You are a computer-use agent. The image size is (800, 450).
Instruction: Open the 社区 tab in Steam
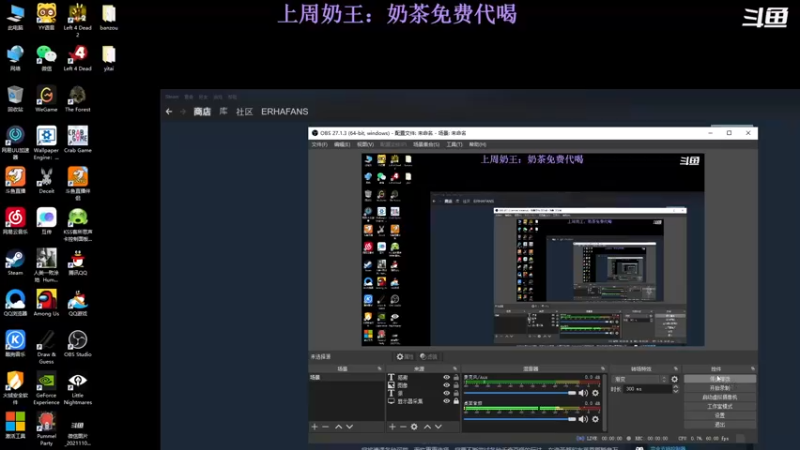(244, 111)
